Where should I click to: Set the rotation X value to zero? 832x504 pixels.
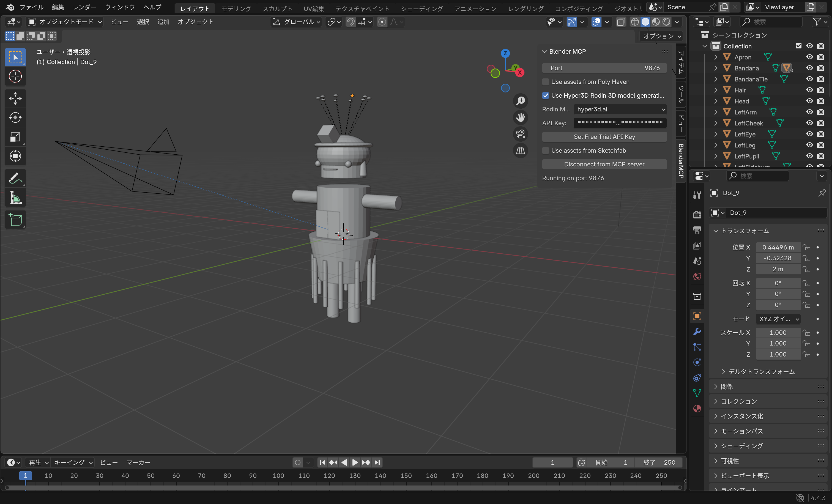click(x=778, y=283)
